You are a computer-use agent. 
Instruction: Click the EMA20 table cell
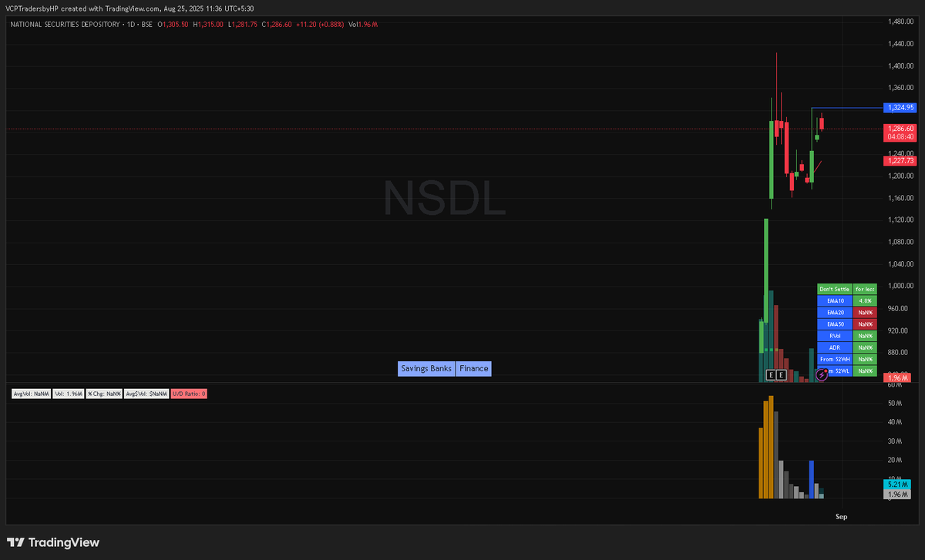[834, 312]
